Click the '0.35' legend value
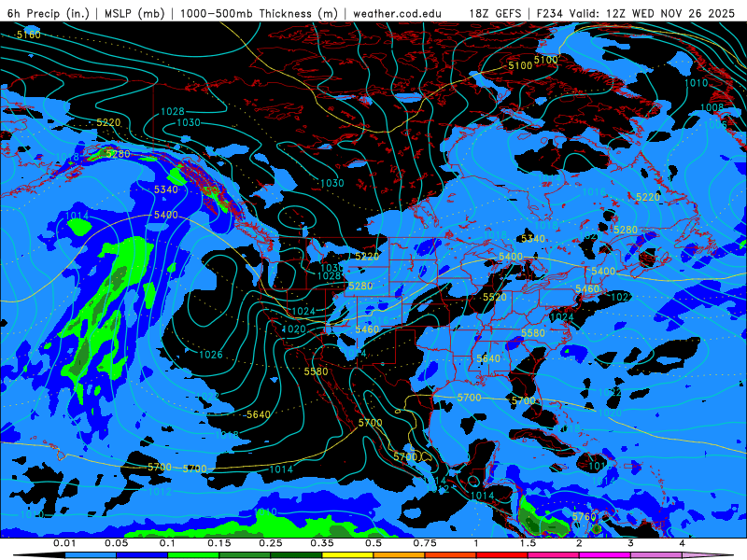 pos(322,543)
